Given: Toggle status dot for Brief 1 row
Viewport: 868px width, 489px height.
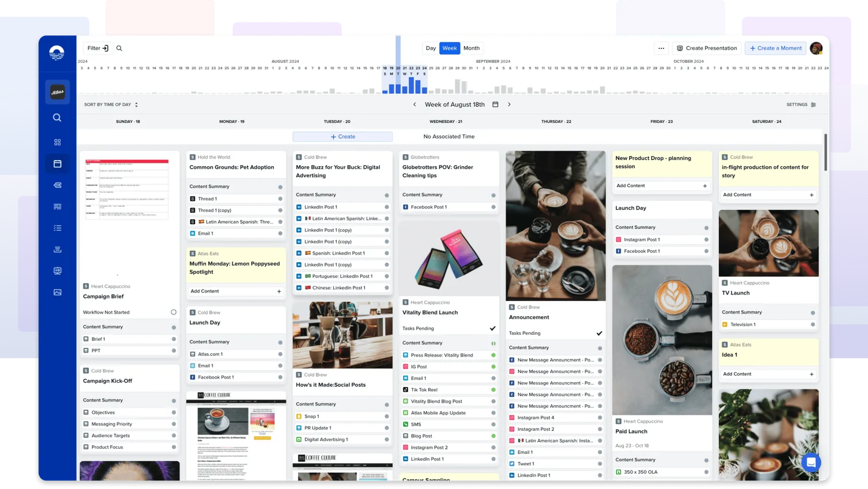Looking at the screenshot, I should (174, 339).
